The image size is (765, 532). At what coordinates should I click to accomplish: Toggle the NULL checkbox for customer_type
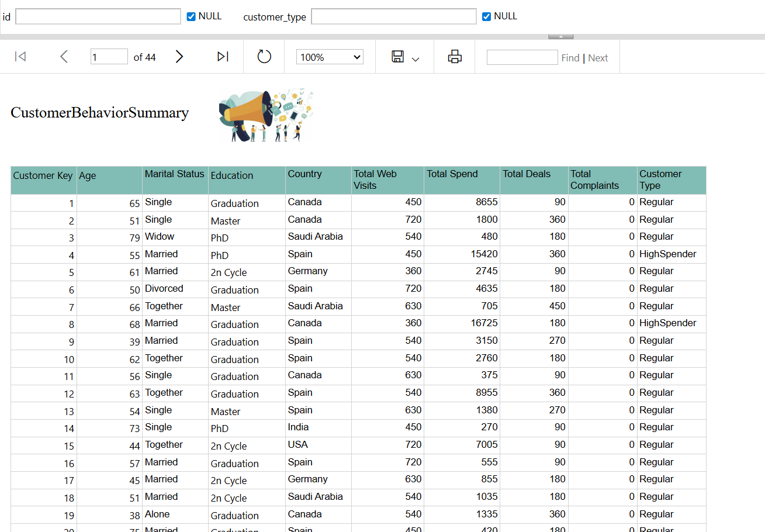pos(486,16)
